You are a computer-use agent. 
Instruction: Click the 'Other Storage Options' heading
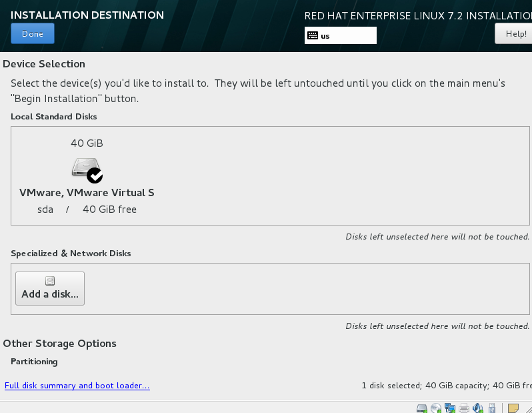(60, 344)
